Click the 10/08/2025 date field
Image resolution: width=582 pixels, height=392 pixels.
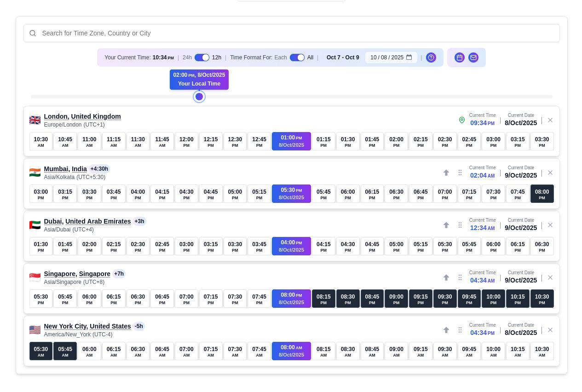[x=386, y=58]
